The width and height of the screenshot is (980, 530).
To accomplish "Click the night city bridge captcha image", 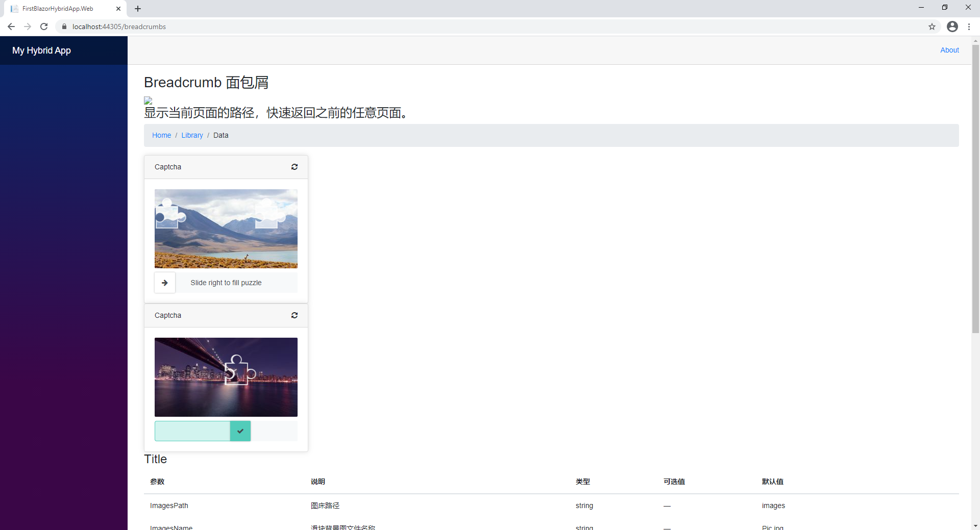I will pyautogui.click(x=226, y=377).
